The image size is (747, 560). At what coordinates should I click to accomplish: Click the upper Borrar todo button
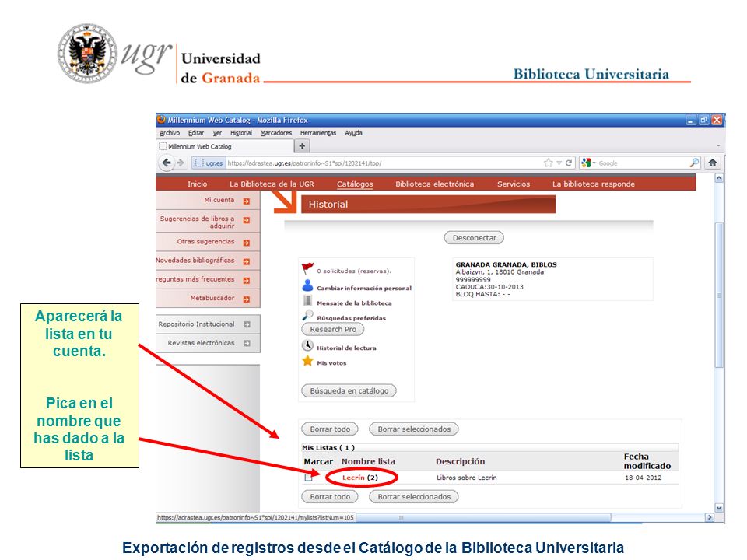[330, 429]
